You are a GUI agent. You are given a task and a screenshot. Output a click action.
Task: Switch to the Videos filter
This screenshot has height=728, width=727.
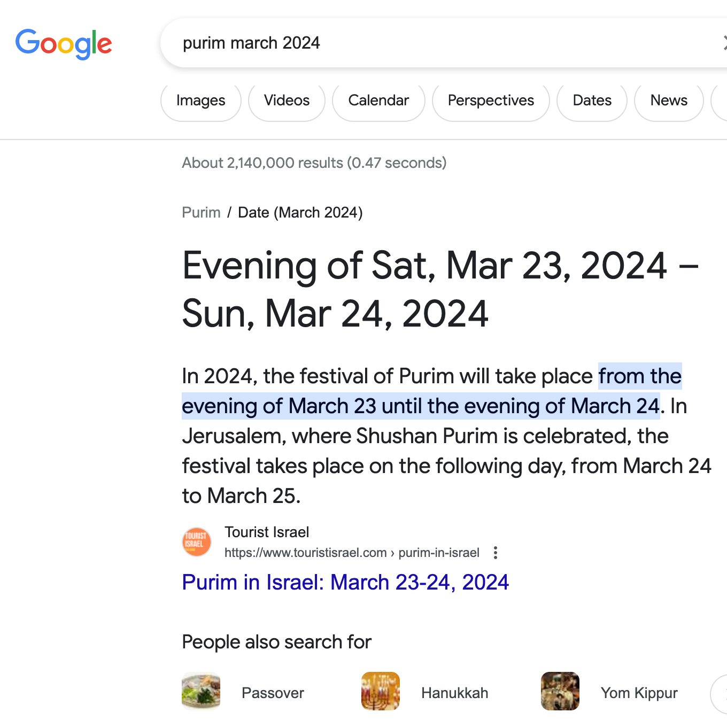pyautogui.click(x=287, y=100)
